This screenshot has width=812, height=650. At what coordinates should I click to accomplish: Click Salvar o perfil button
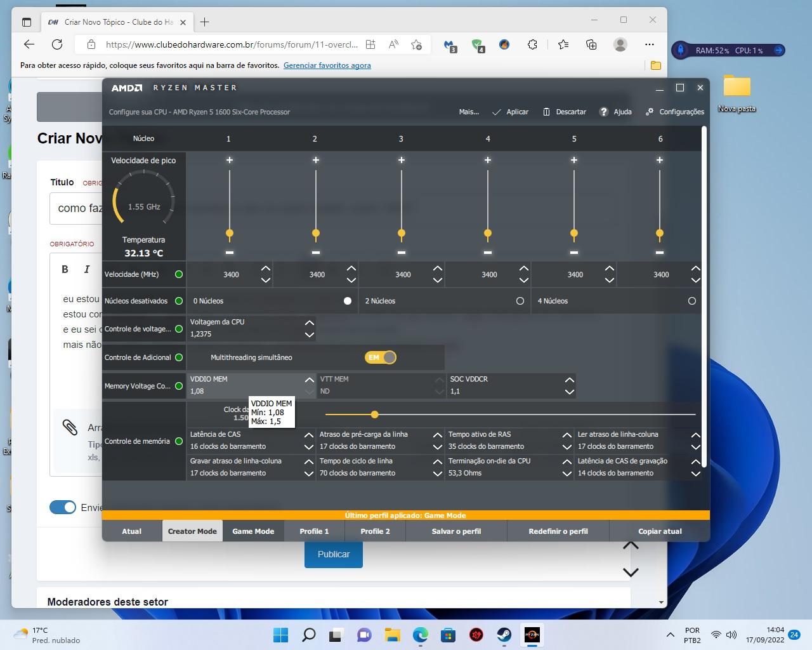(x=456, y=531)
